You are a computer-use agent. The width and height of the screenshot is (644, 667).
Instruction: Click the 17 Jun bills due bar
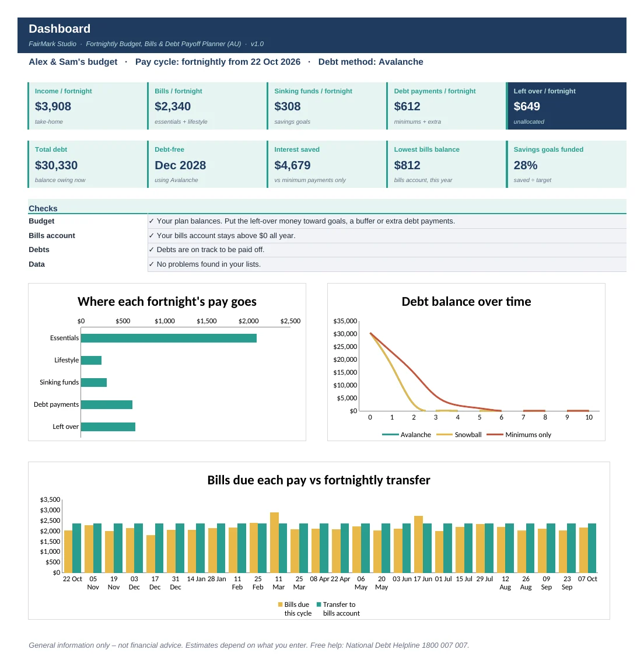pyautogui.click(x=419, y=544)
